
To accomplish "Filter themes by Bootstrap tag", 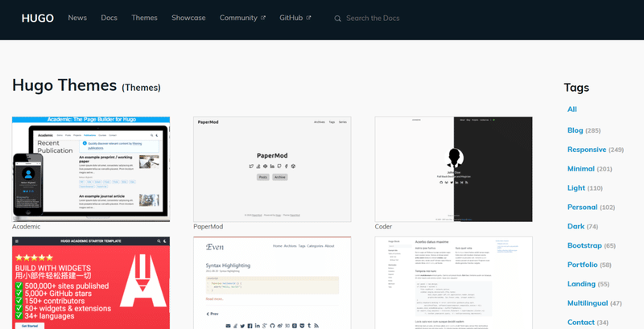I will [x=584, y=245].
